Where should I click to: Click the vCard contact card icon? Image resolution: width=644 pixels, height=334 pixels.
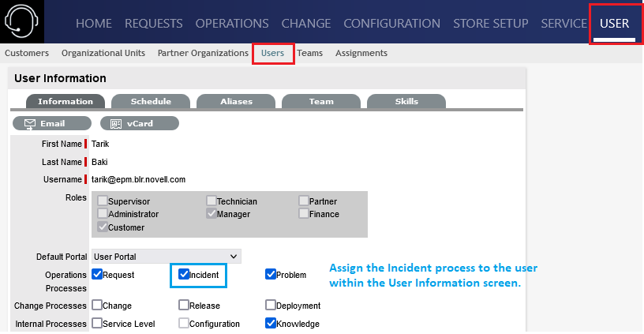pos(115,124)
